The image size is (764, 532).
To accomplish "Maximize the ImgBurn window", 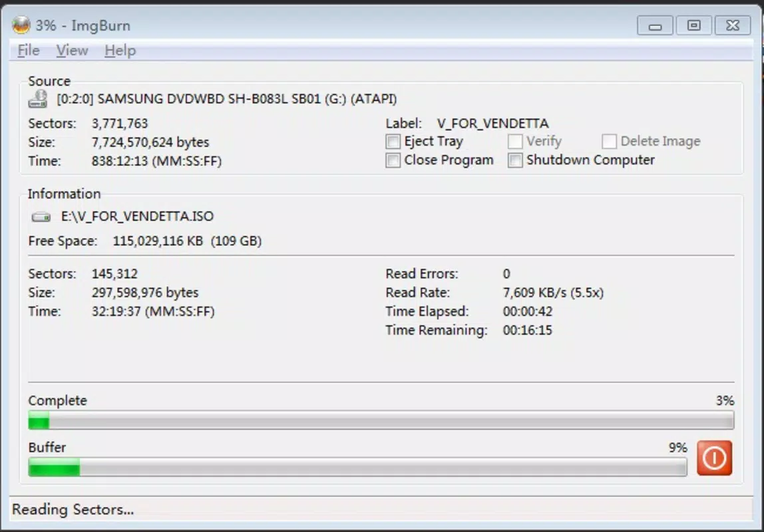I will pos(694,25).
